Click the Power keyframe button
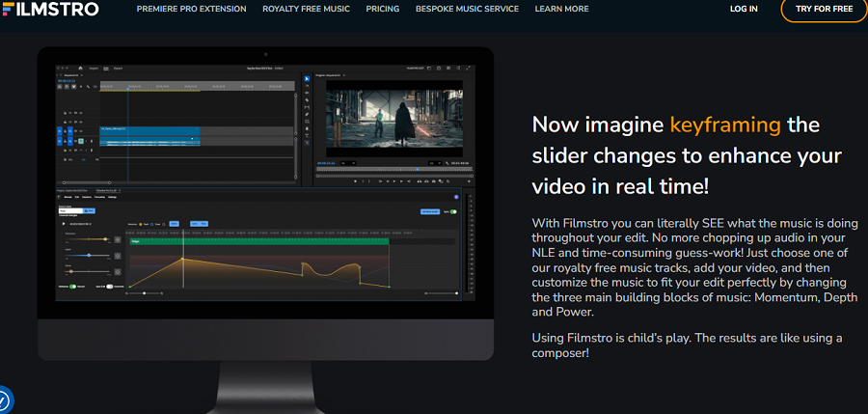 [x=118, y=271]
